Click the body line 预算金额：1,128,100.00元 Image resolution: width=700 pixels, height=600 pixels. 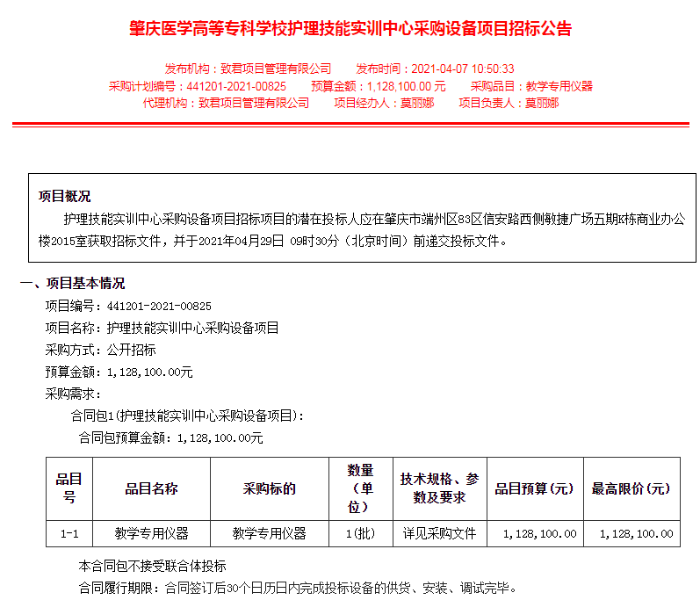tap(119, 372)
